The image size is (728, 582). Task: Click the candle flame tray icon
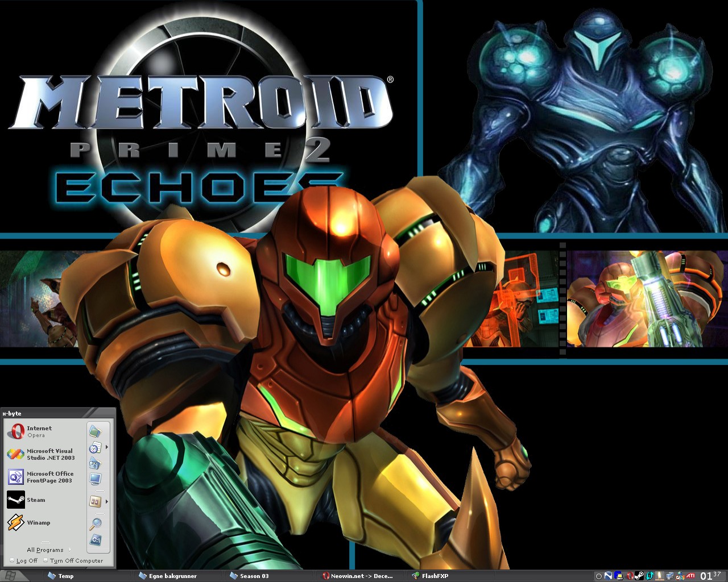(660, 576)
